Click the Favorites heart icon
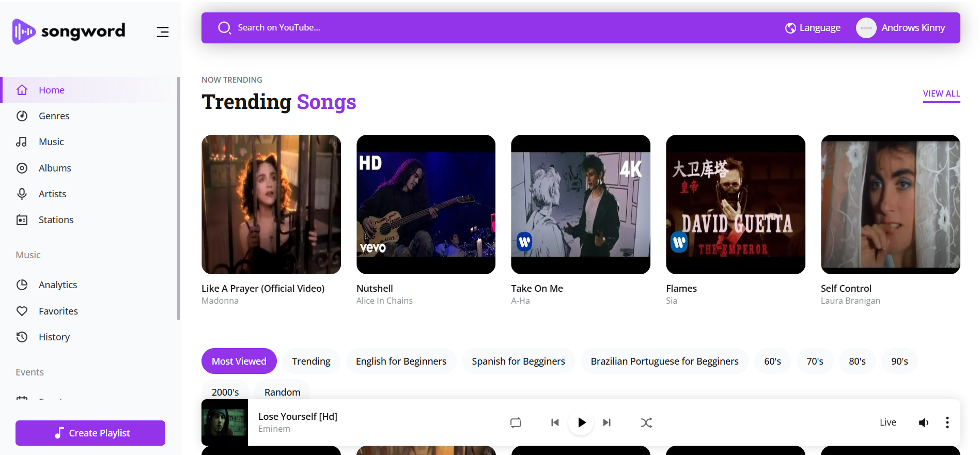Screen dimensions: 980x455 (22, 311)
